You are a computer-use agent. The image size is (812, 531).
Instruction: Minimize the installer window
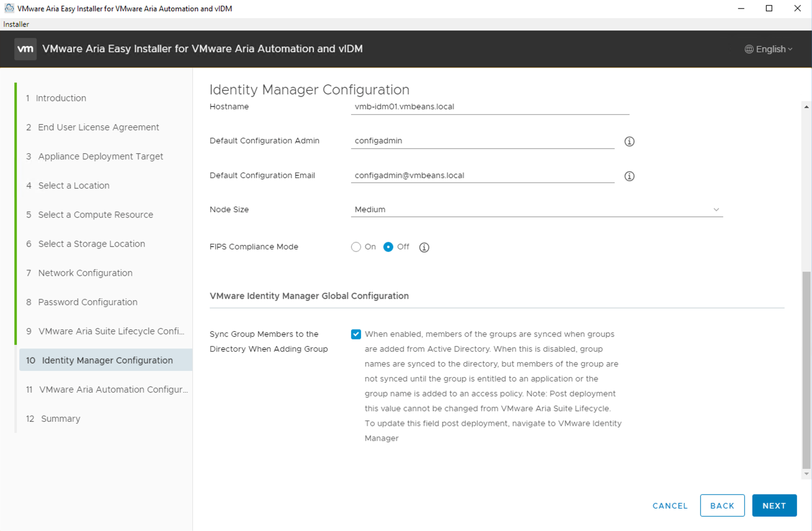click(x=741, y=9)
